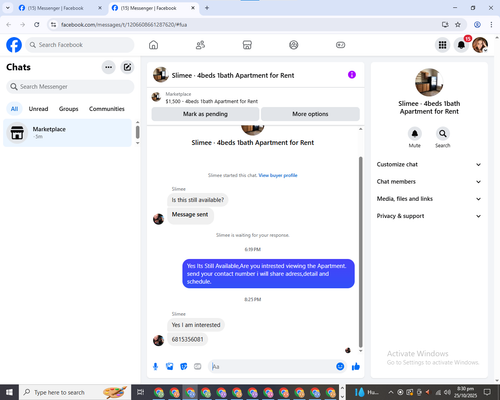Open Chrome tab search dropdown arrow
Viewport: 500px width, 400px height.
click(x=7, y=8)
